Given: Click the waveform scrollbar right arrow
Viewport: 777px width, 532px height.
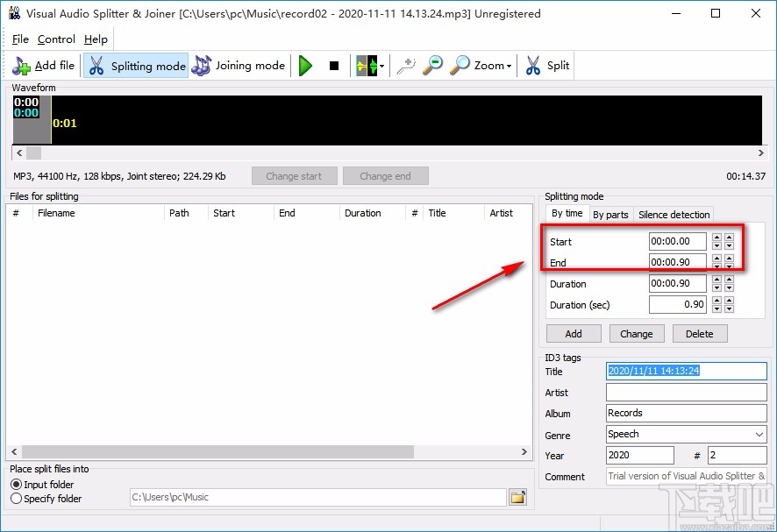Looking at the screenshot, I should (760, 153).
